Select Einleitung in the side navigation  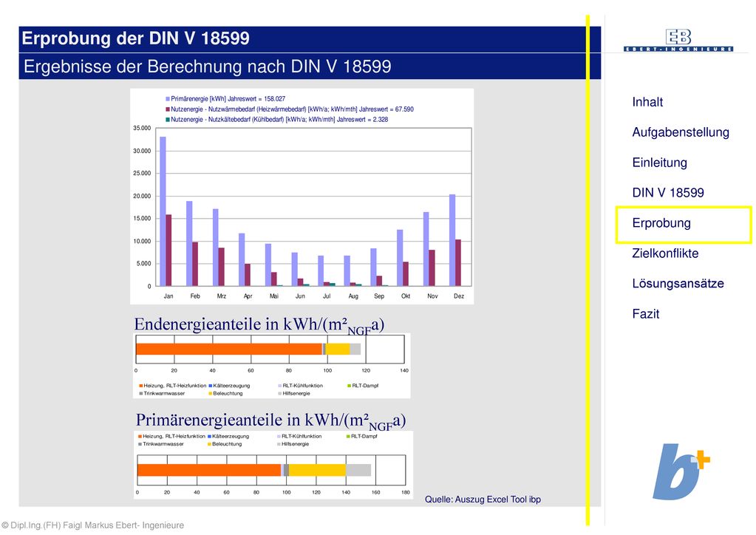(x=660, y=163)
